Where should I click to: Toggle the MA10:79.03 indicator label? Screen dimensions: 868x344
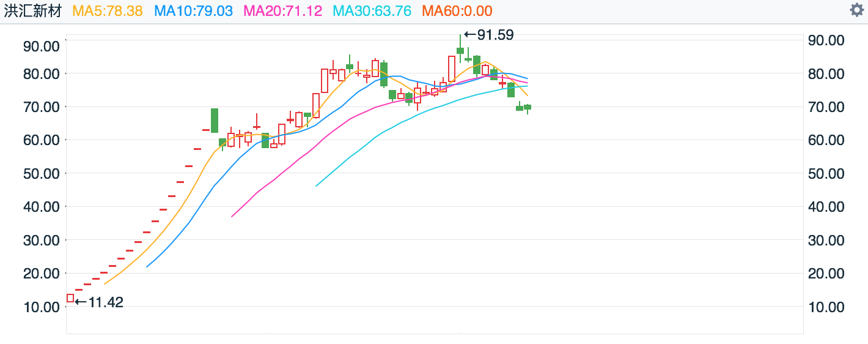pyautogui.click(x=193, y=11)
